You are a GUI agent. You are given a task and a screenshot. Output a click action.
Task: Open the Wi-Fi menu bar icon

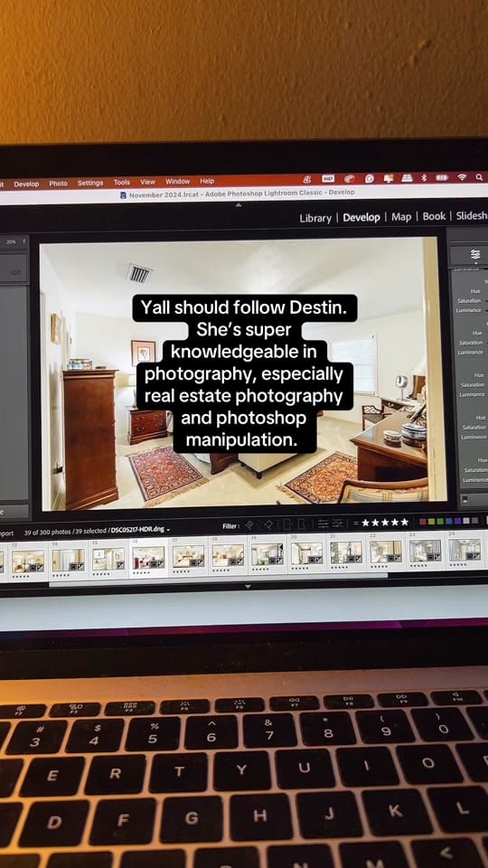pos(462,176)
